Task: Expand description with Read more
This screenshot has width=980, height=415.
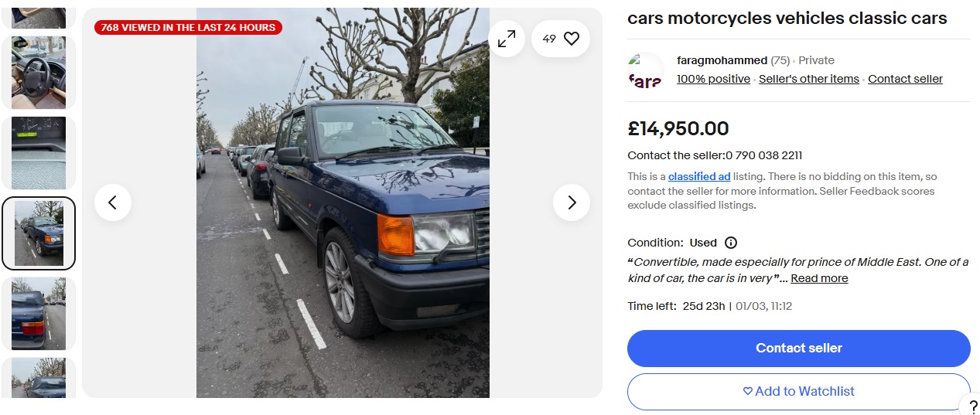Action: click(819, 278)
